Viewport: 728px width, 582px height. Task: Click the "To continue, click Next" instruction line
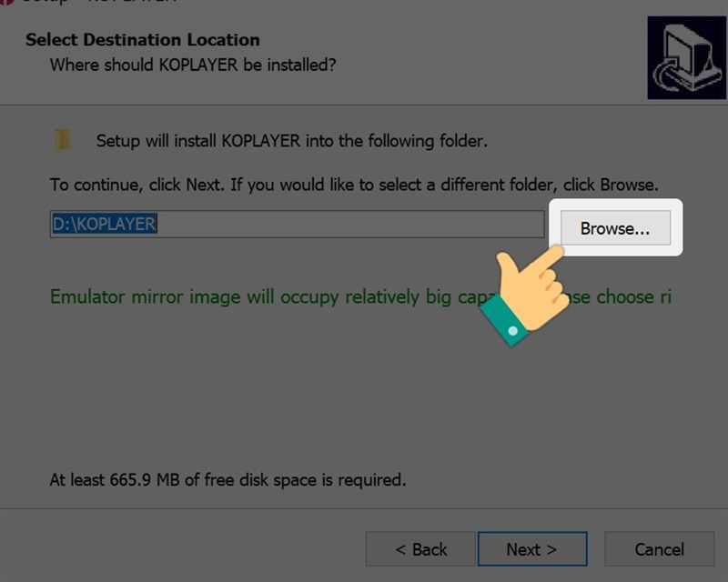click(353, 185)
